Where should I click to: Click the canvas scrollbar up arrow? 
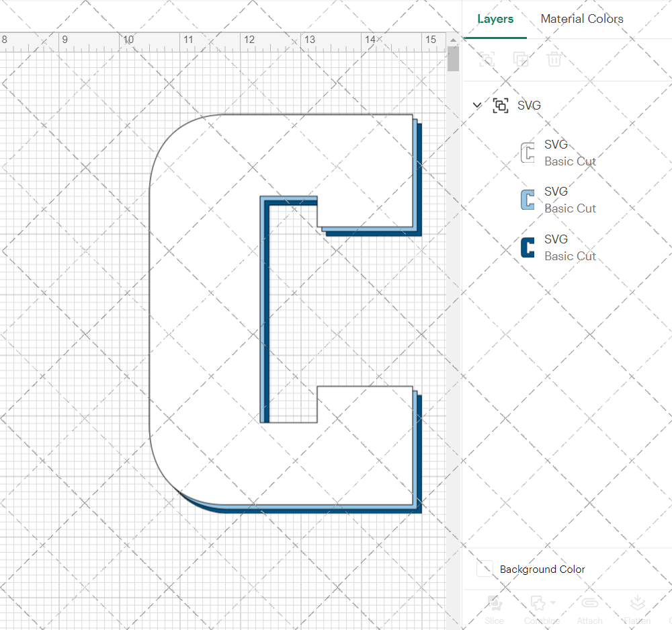pos(453,40)
